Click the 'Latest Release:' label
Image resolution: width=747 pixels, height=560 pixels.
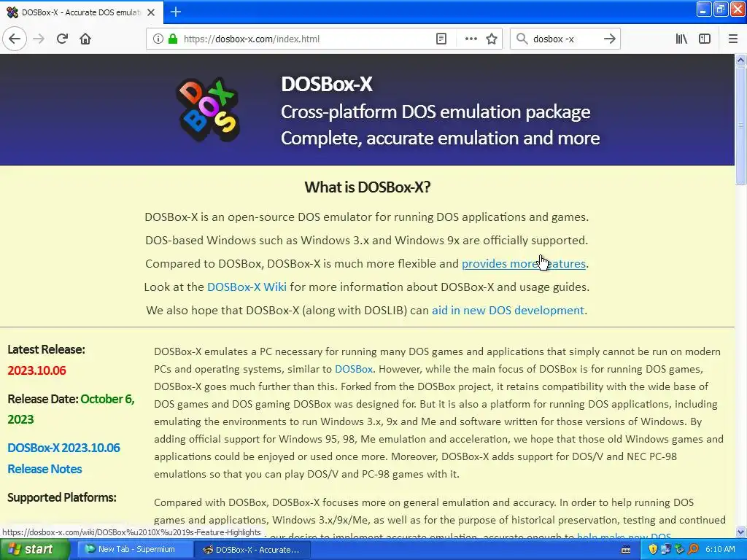pos(46,349)
